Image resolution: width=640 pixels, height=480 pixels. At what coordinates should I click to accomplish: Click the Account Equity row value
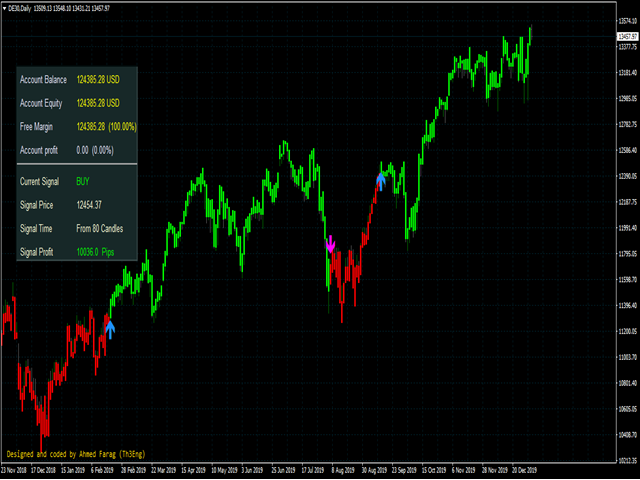pos(98,102)
